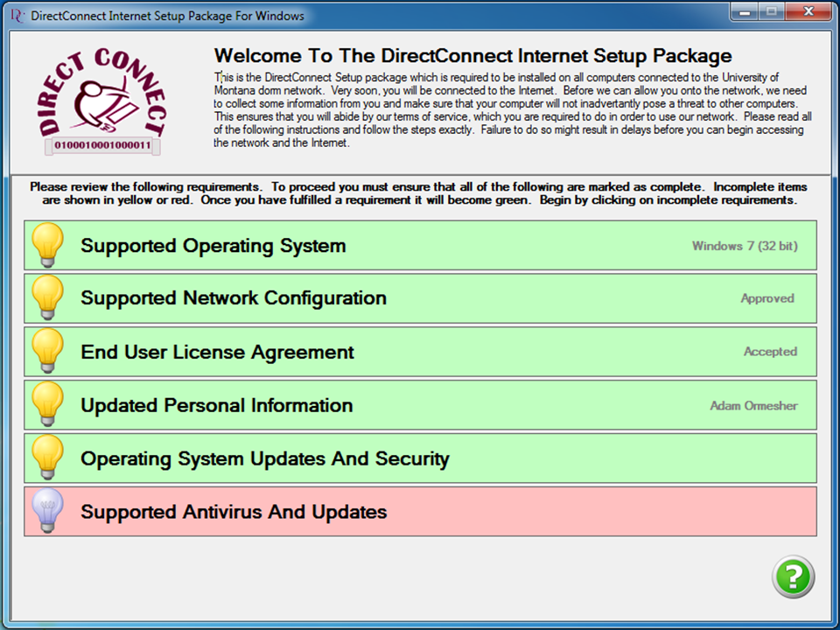Click the lightbulb beside Supported Network Configuration
This screenshot has height=630, width=840.
coord(47,297)
